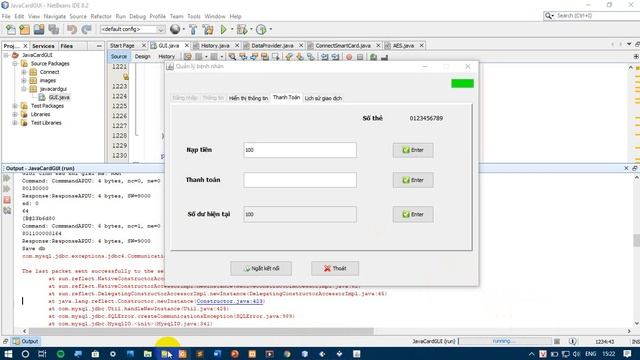Select GUI.java in the Projects tree
640x360 pixels.
point(59,97)
